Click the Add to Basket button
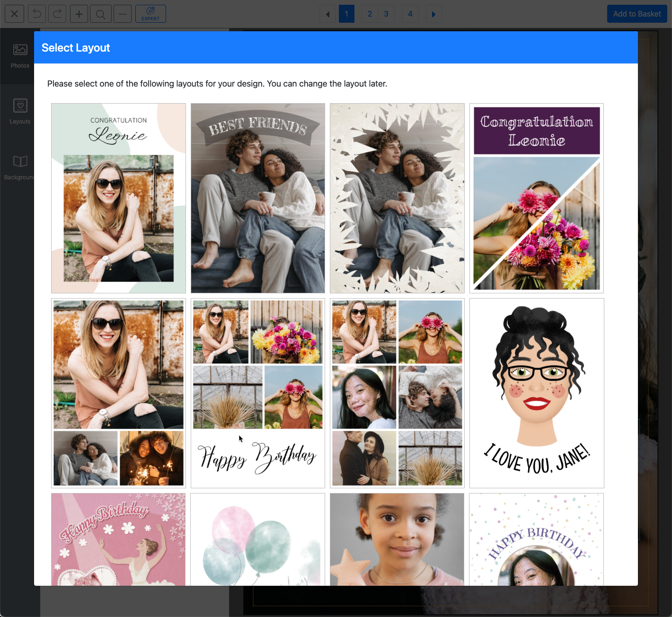The image size is (672, 617). (637, 14)
